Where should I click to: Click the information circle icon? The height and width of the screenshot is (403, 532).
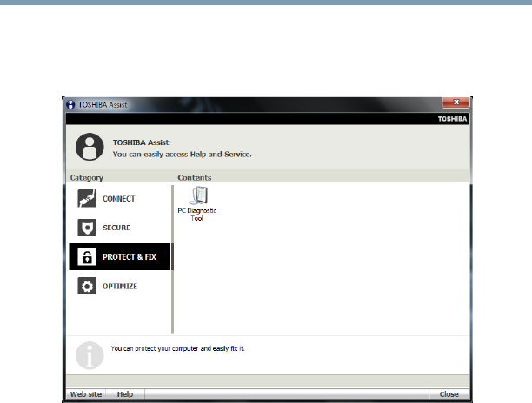coord(90,355)
